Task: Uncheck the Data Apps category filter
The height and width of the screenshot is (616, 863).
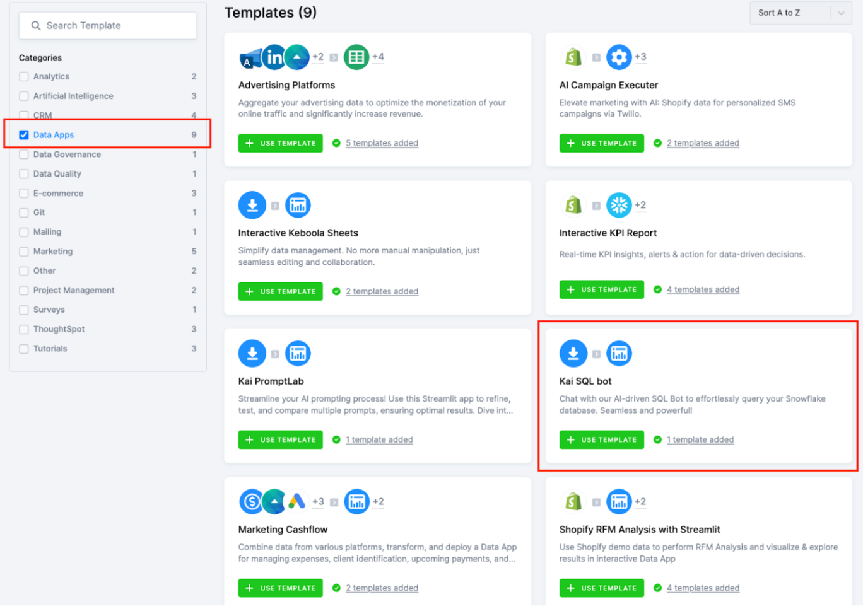Action: pyautogui.click(x=24, y=135)
